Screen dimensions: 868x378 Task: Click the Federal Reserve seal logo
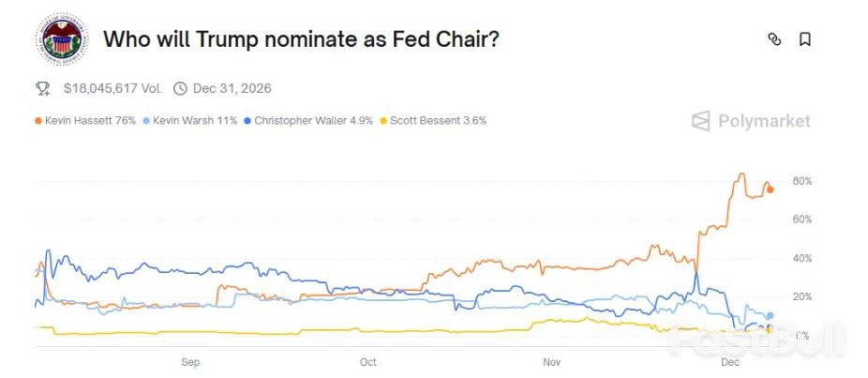[62, 39]
